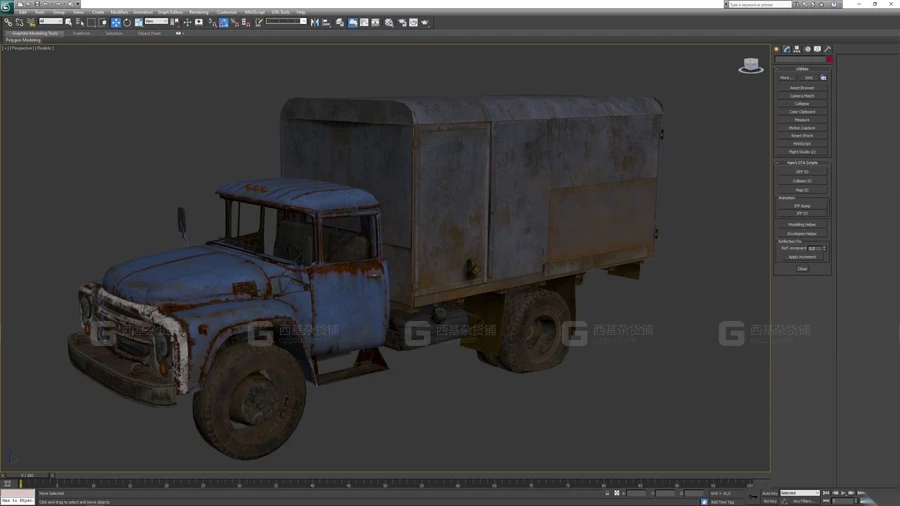
Task: Click Select and Manipulate crosshair icon
Action: [x=187, y=22]
